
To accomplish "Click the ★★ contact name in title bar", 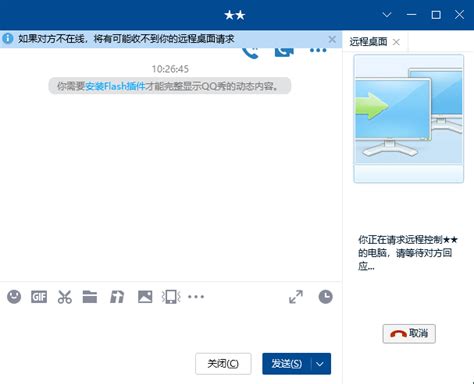I will coord(235,15).
